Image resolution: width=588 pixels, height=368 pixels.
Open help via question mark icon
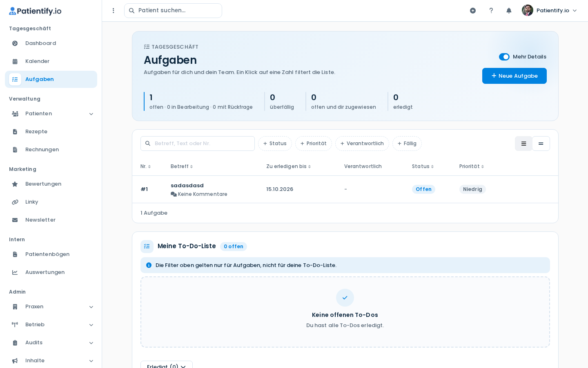tap(491, 11)
